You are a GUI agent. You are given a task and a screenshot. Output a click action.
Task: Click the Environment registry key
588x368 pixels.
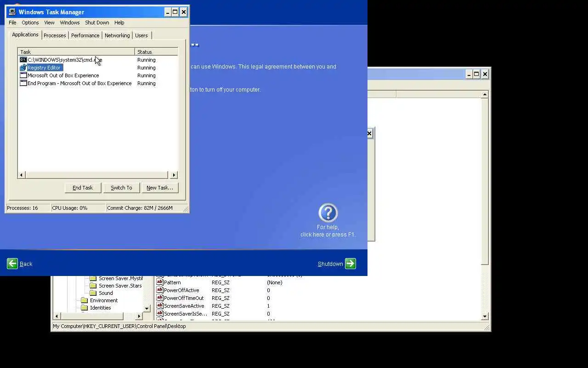click(104, 300)
